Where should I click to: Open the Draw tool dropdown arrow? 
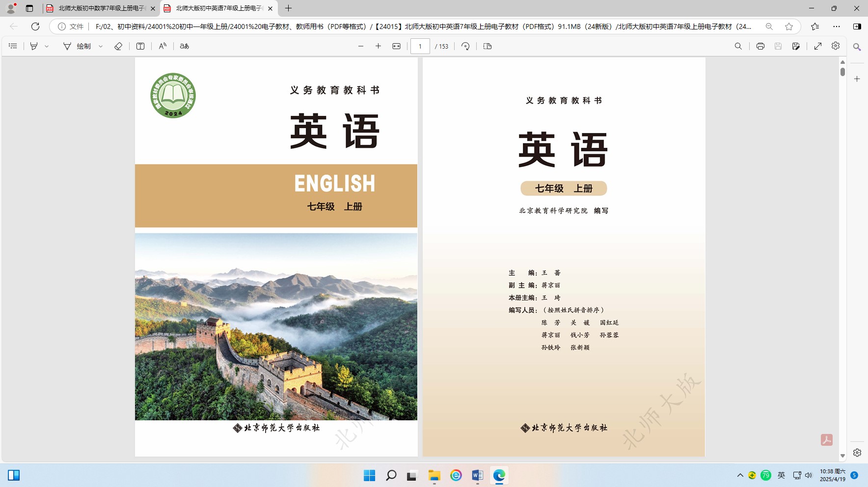[x=101, y=46]
